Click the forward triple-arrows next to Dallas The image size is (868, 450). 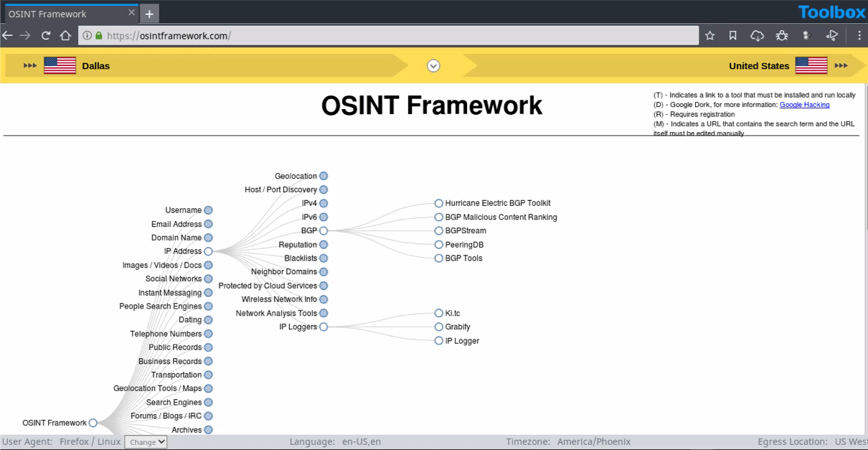(x=29, y=65)
